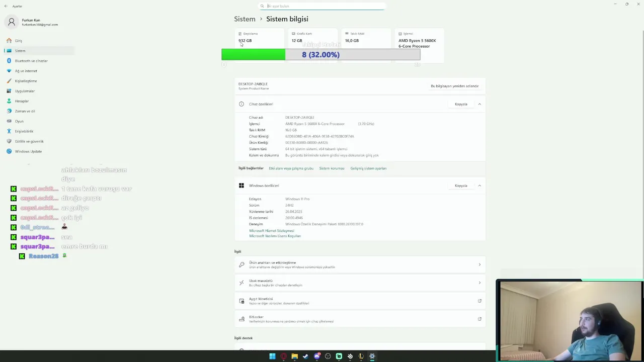Open Uygulamalar sidebar icon

click(x=9, y=91)
